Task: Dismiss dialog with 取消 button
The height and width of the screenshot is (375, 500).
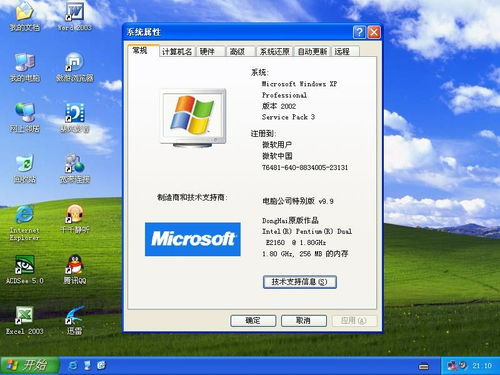Action: pyautogui.click(x=304, y=321)
